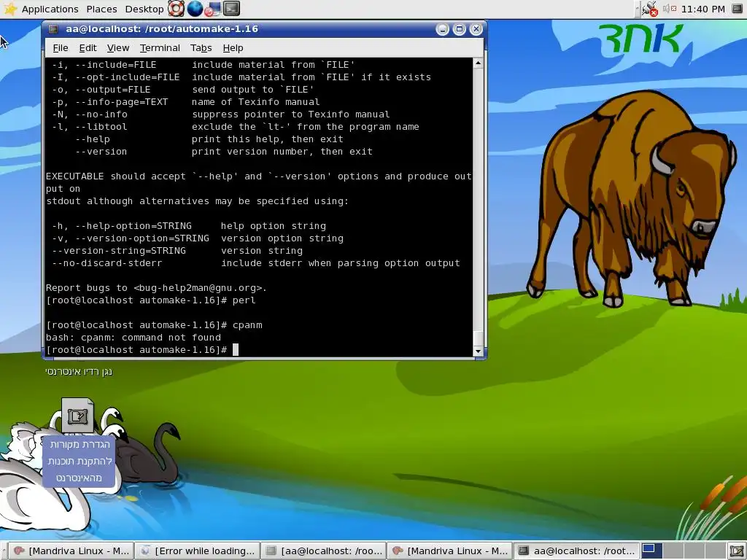Open the software sources desktop icon
This screenshot has height=560, width=747.
[77, 415]
